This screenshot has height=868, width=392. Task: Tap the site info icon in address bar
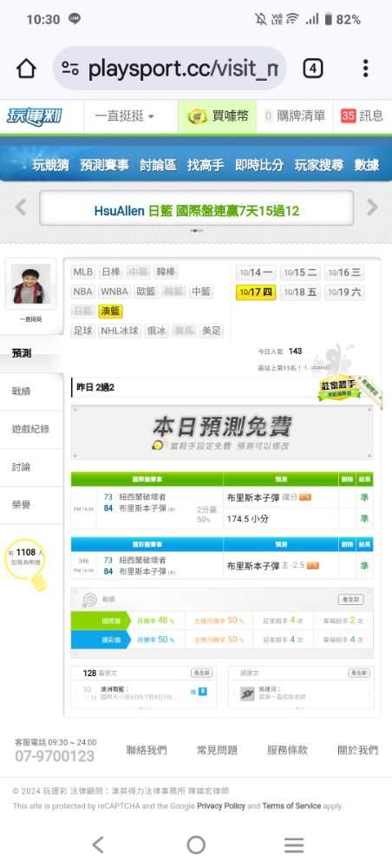coord(70,69)
